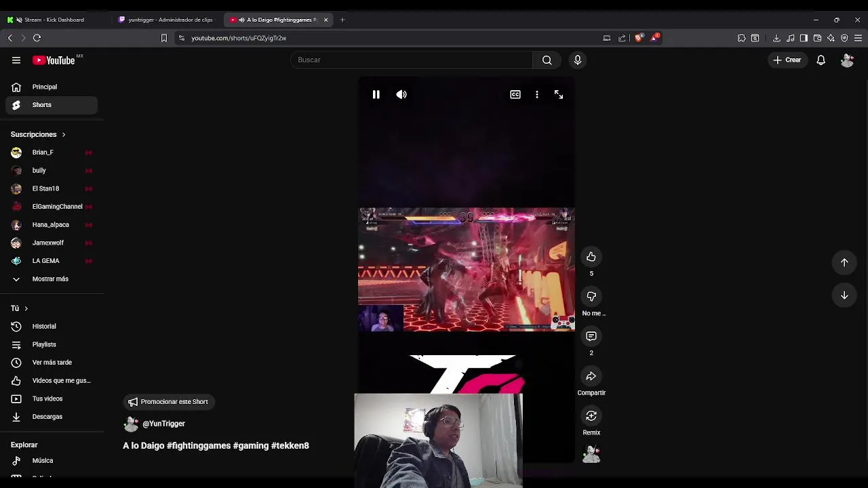Open Hana_alpaca subscription channel
The height and width of the screenshot is (488, 868).
[52, 224]
